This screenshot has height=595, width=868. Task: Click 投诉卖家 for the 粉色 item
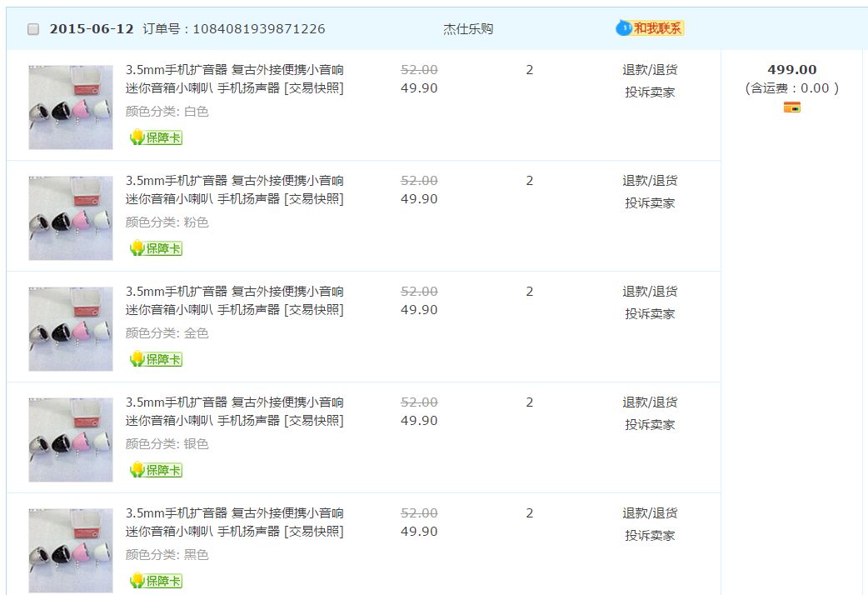pos(650,203)
